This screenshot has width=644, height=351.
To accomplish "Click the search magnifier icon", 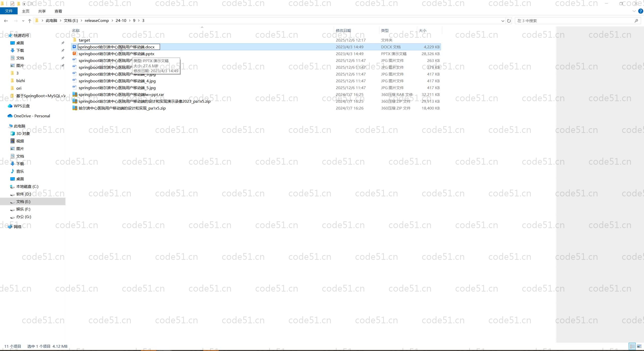I will (x=636, y=21).
